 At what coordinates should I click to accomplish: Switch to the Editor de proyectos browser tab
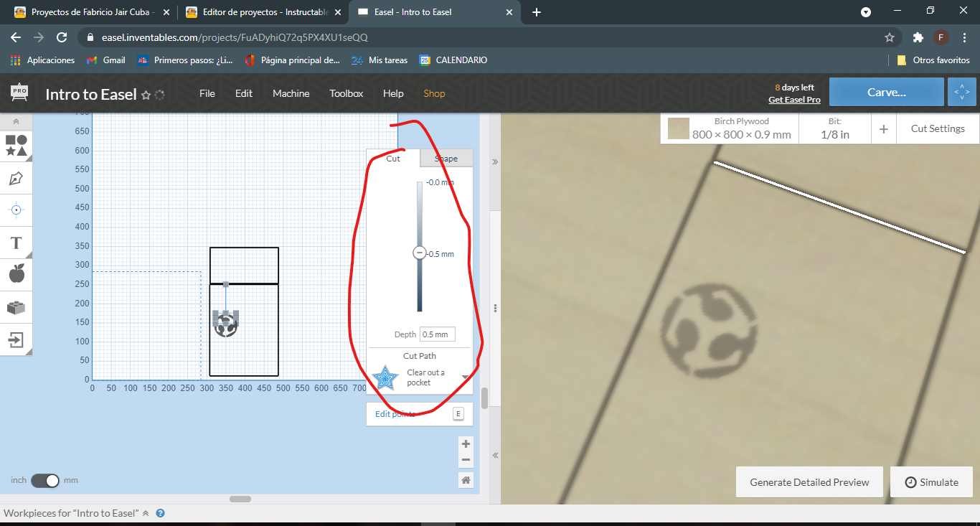tap(262, 12)
